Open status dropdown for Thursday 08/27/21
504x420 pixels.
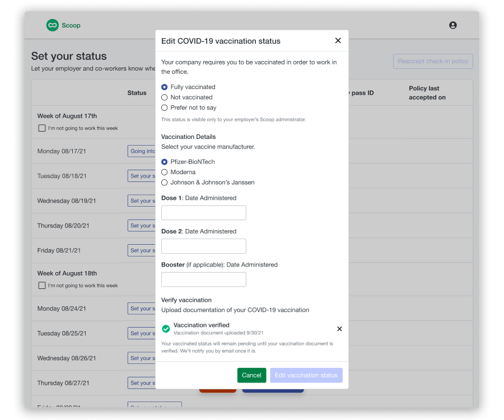(142, 382)
